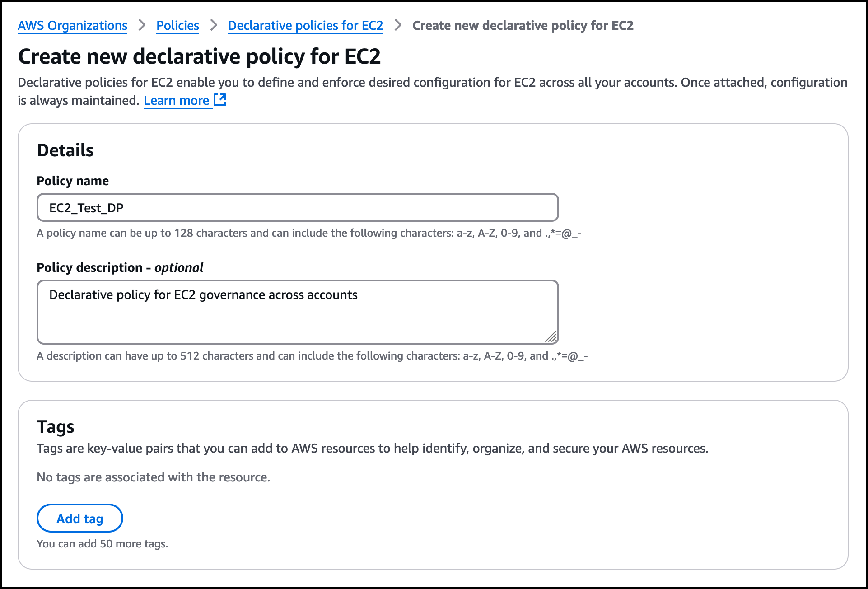Navigate to Declarative policies for EC2 breadcrumb
This screenshot has width=868, height=589.
[305, 26]
